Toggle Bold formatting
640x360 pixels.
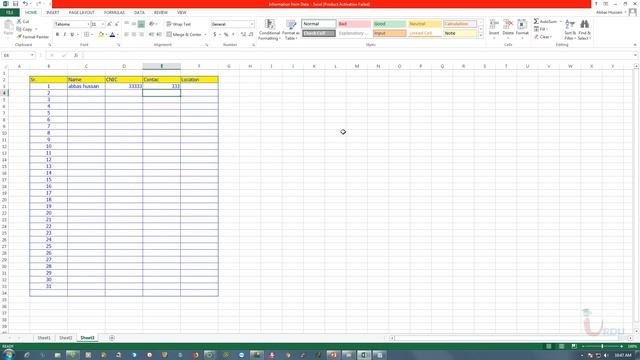pos(57,35)
